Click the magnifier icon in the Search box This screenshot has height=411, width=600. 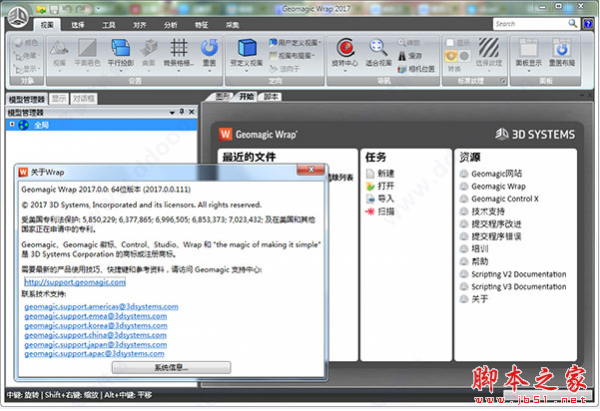tap(572, 24)
